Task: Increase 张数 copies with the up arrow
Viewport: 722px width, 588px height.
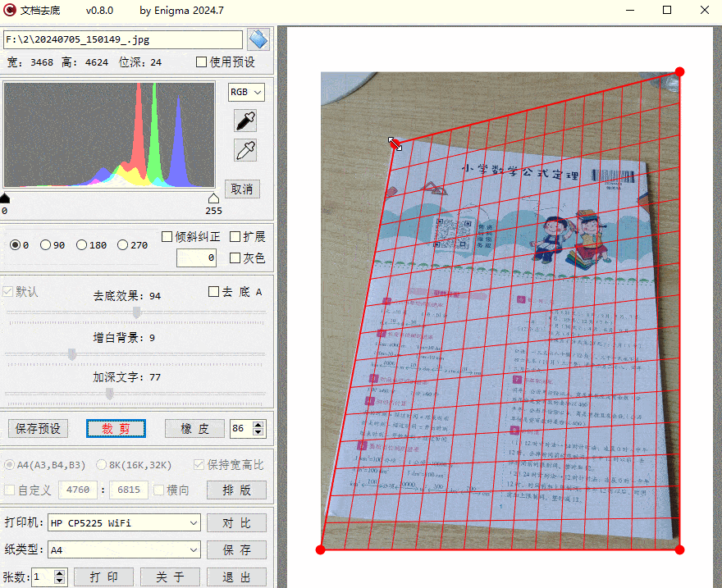Action: 59,572
